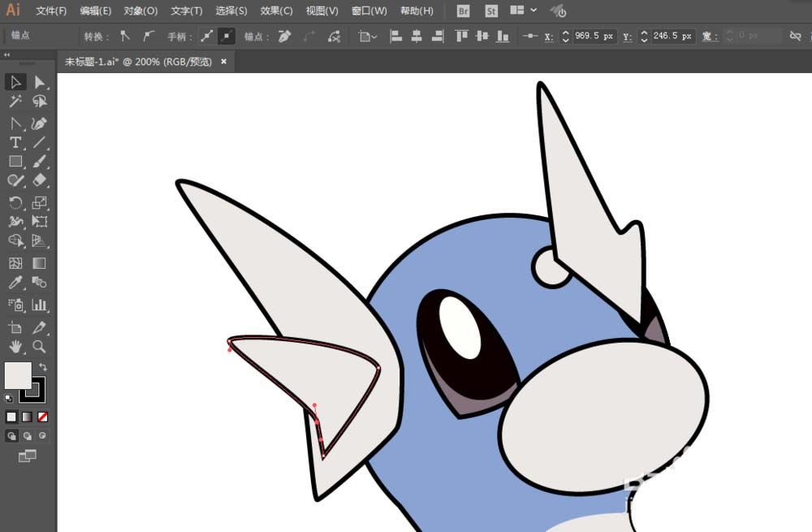Image resolution: width=812 pixels, height=532 pixels.
Task: Apply solid Color mode button
Action: pos(11,417)
